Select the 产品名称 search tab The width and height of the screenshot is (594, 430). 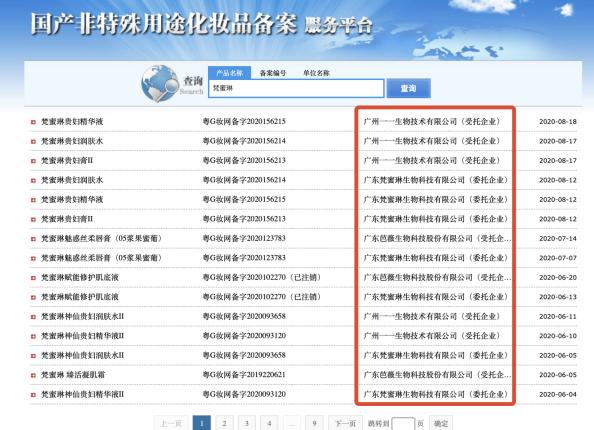(x=229, y=73)
